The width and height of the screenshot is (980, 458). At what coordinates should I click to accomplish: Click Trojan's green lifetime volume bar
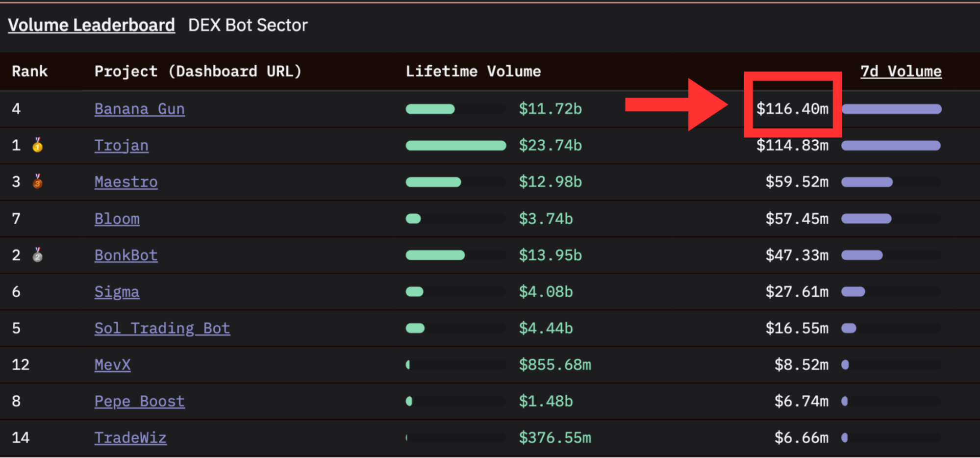click(x=456, y=145)
